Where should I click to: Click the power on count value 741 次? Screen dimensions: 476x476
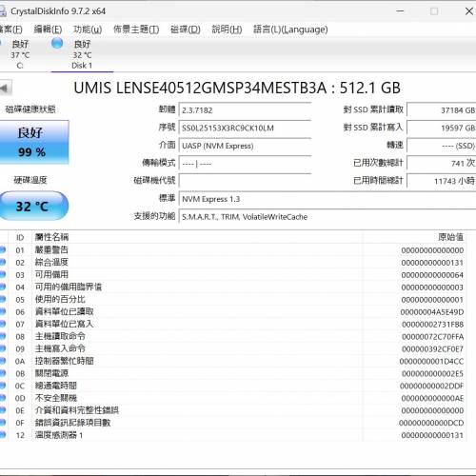pos(442,164)
